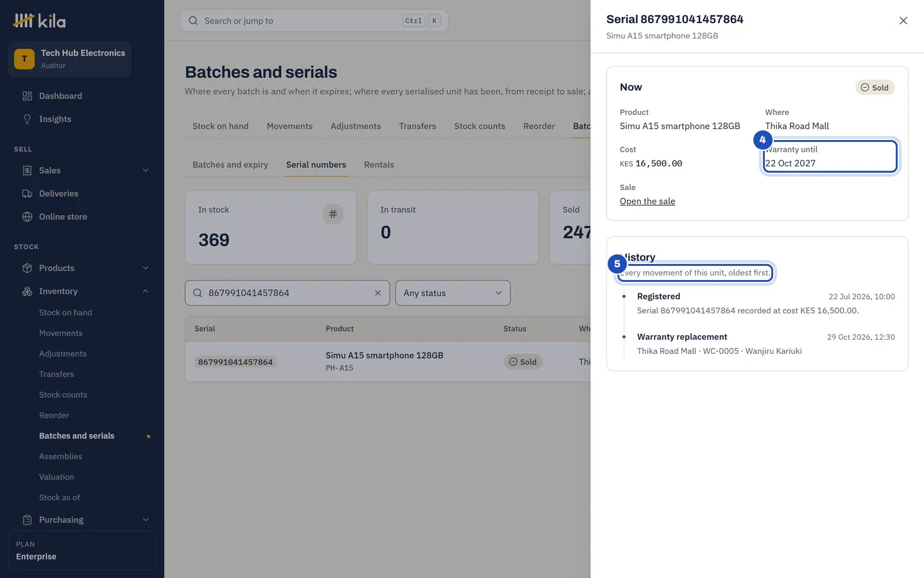The width and height of the screenshot is (924, 578).
Task: Open Valuation in the sidebar
Action: [56, 477]
